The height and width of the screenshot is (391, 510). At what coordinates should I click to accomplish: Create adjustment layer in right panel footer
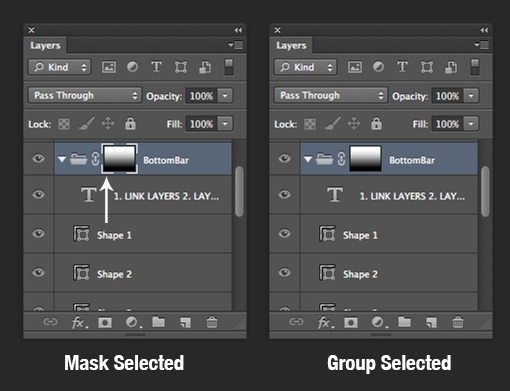click(x=379, y=322)
